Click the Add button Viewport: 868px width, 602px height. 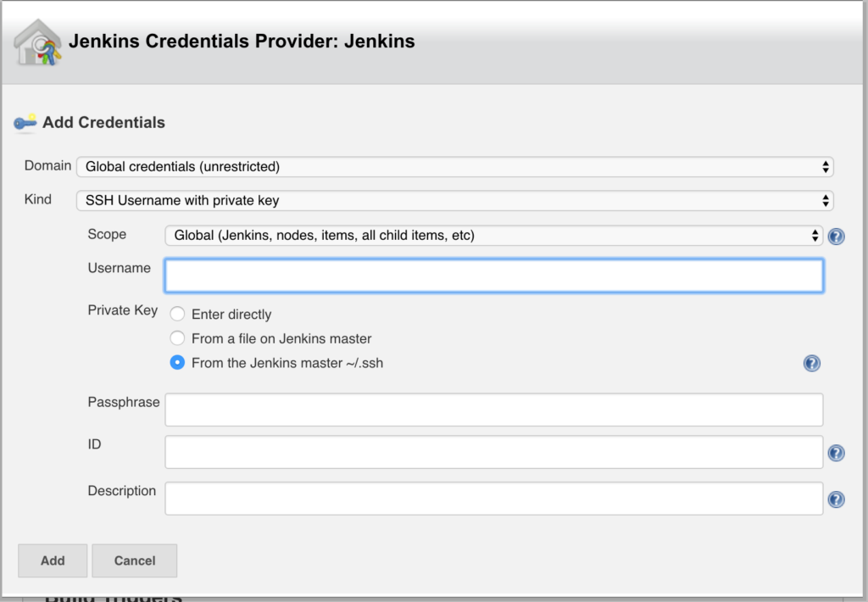click(x=53, y=560)
